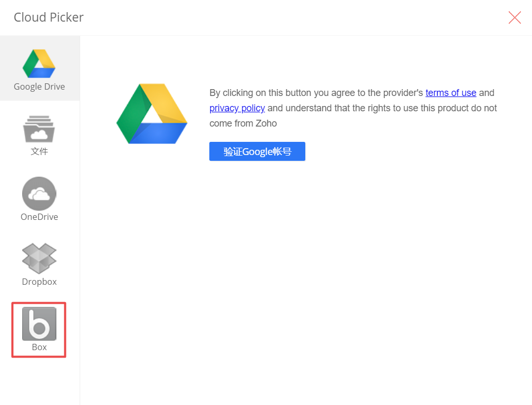The height and width of the screenshot is (405, 532).
Task: Click the Cloud Picker title text
Action: point(49,17)
